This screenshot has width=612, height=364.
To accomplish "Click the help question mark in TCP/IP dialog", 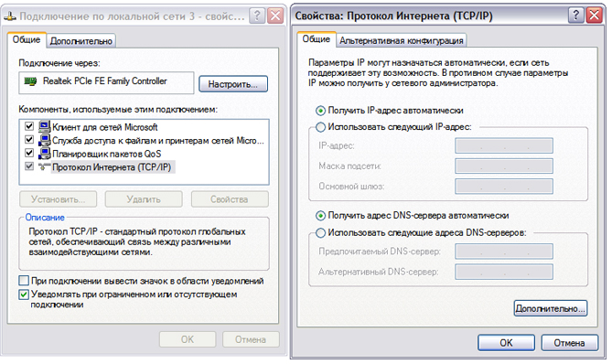I will 575,16.
